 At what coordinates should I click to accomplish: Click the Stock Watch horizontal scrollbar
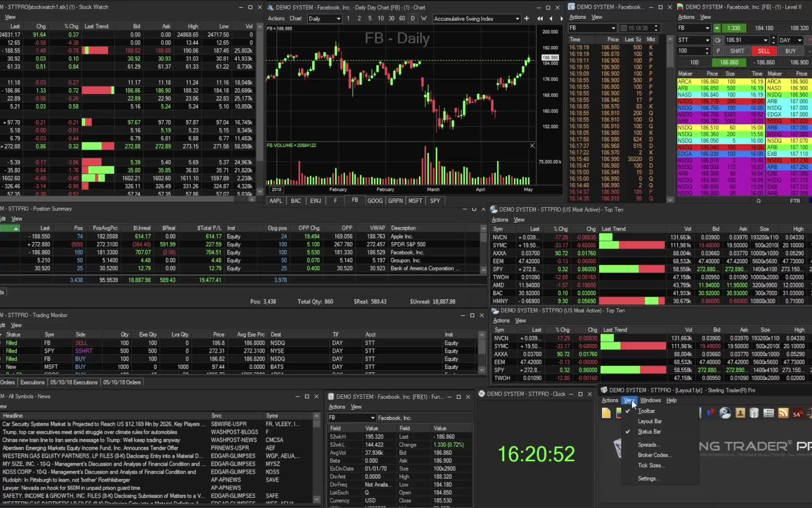point(128,199)
